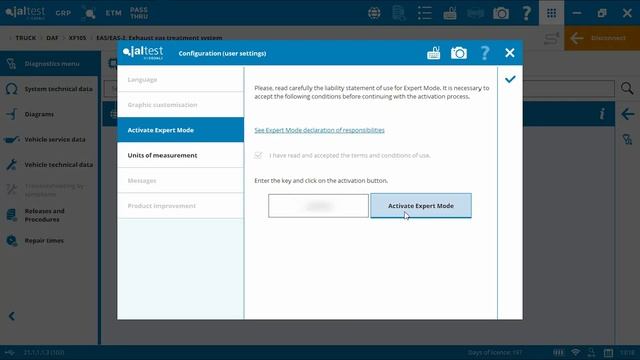Image resolution: width=640 pixels, height=360 pixels.
Task: Select the Graphic customisation tab
Action: [180, 105]
